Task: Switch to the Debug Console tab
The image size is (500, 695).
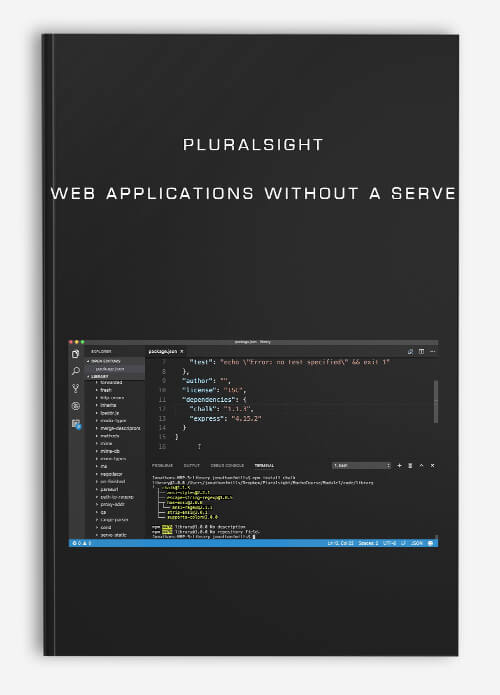Action: pos(227,465)
